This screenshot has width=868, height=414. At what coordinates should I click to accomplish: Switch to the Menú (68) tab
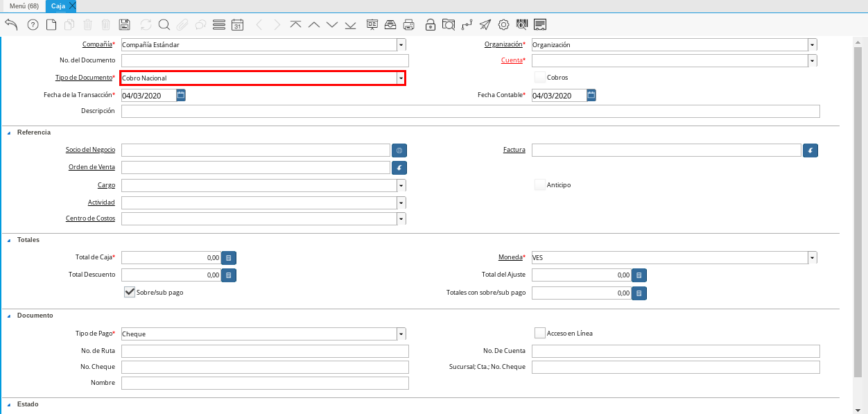click(24, 6)
